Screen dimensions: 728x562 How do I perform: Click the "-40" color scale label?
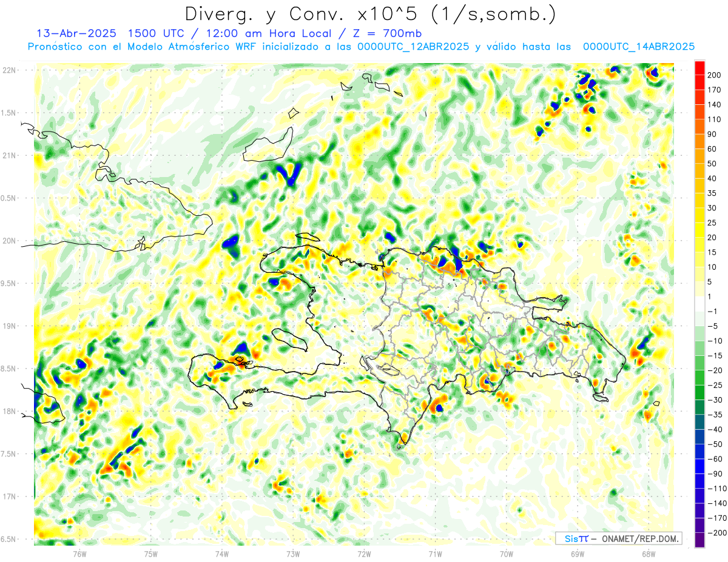tap(714, 429)
